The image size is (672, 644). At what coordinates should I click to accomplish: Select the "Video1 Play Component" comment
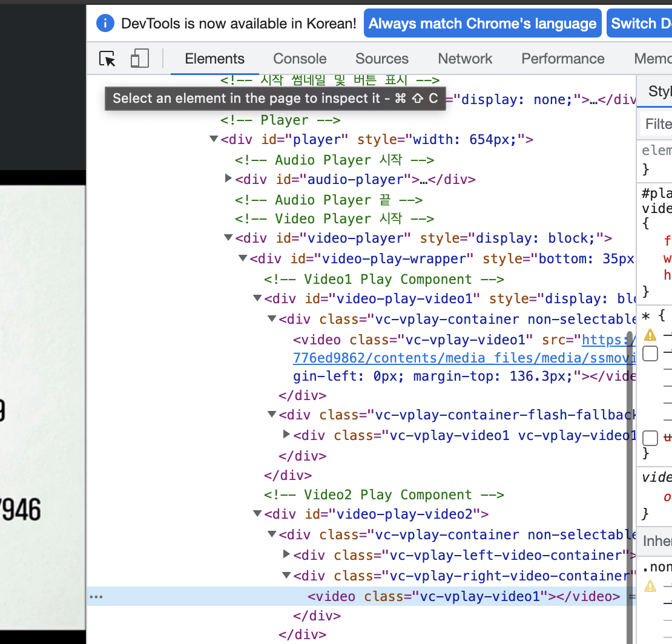coord(384,279)
